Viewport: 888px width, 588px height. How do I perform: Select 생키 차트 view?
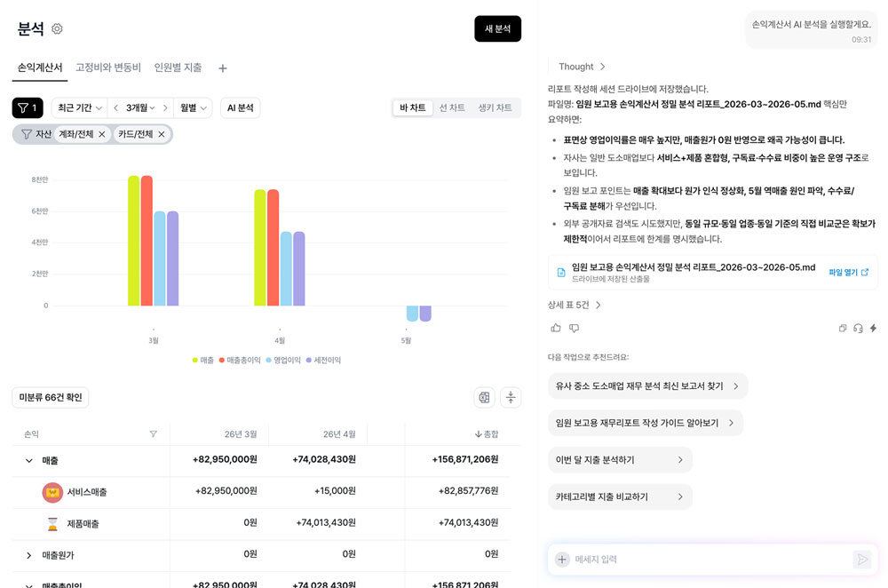pyautogui.click(x=495, y=107)
